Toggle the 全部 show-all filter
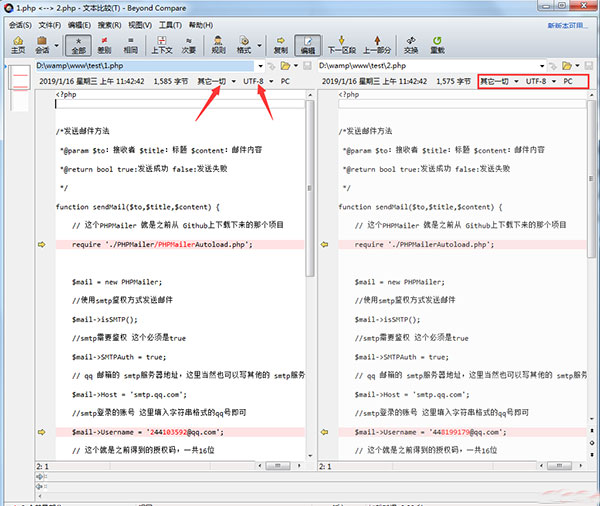600x506 pixels. (x=78, y=45)
